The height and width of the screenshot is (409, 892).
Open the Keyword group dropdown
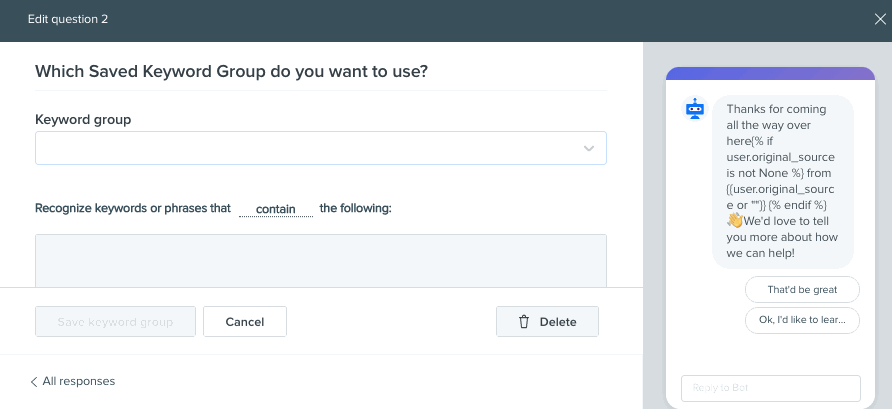tap(321, 148)
